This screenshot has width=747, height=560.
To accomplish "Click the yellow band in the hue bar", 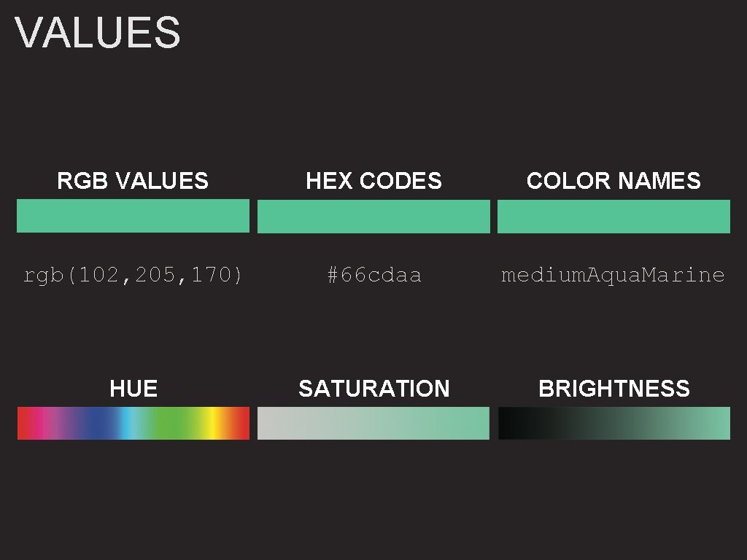I will pos(212,424).
